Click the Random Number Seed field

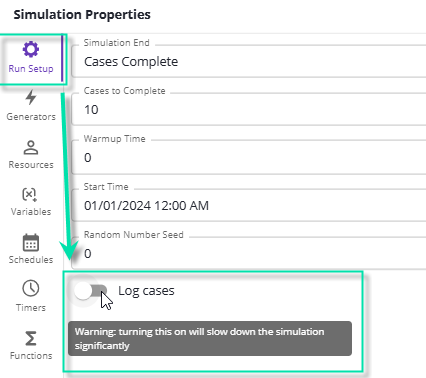tap(249, 253)
